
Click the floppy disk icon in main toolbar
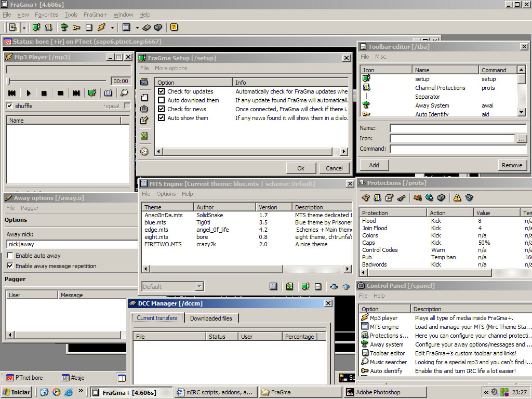click(x=89, y=28)
